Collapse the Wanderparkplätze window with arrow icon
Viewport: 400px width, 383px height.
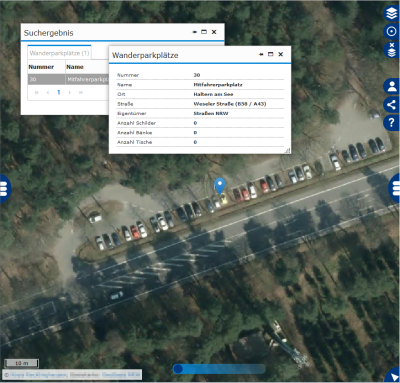click(261, 54)
